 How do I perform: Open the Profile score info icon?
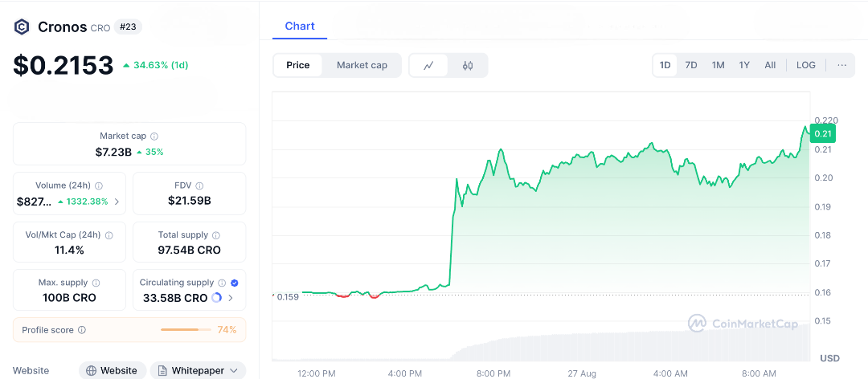coord(82,330)
